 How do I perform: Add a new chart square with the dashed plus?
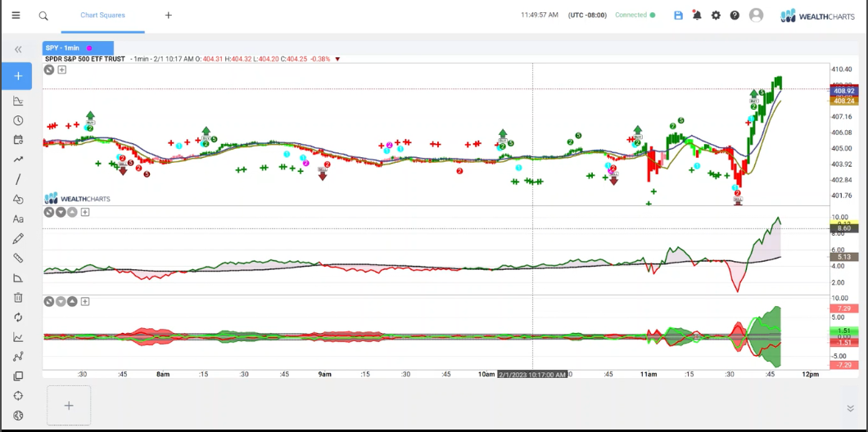[69, 406]
